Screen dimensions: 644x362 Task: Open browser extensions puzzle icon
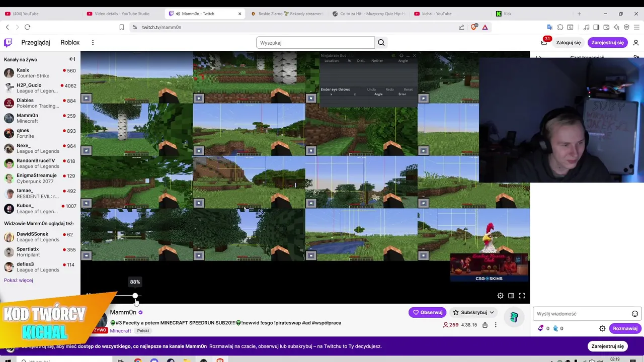pyautogui.click(x=560, y=27)
